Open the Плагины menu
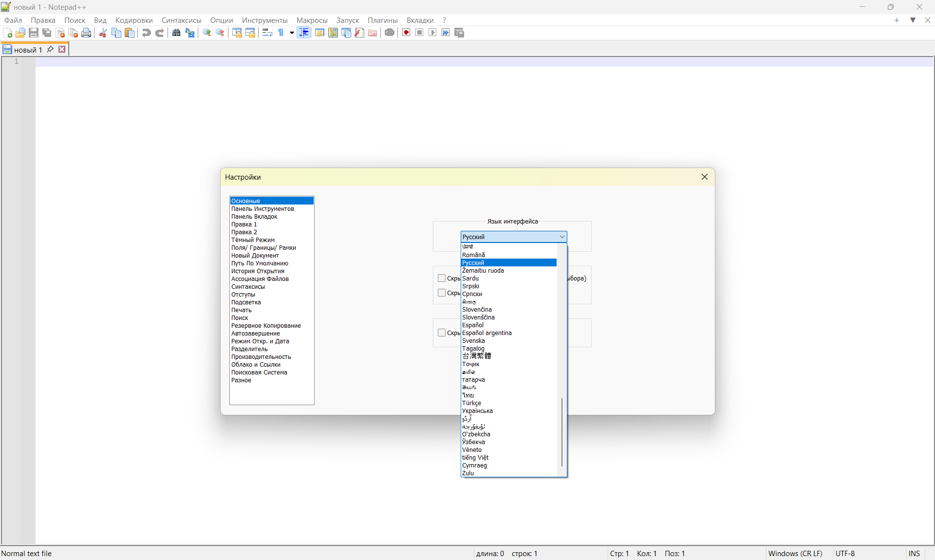 pyautogui.click(x=382, y=20)
